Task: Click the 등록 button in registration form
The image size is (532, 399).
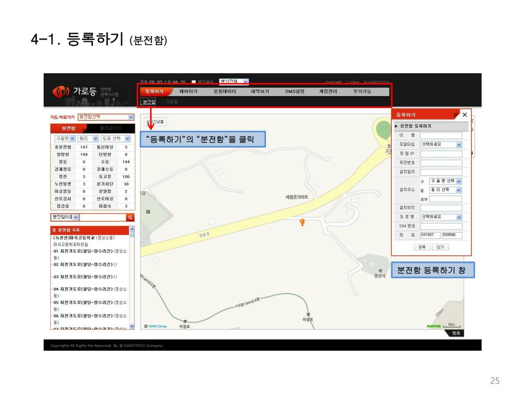Action: 422,247
